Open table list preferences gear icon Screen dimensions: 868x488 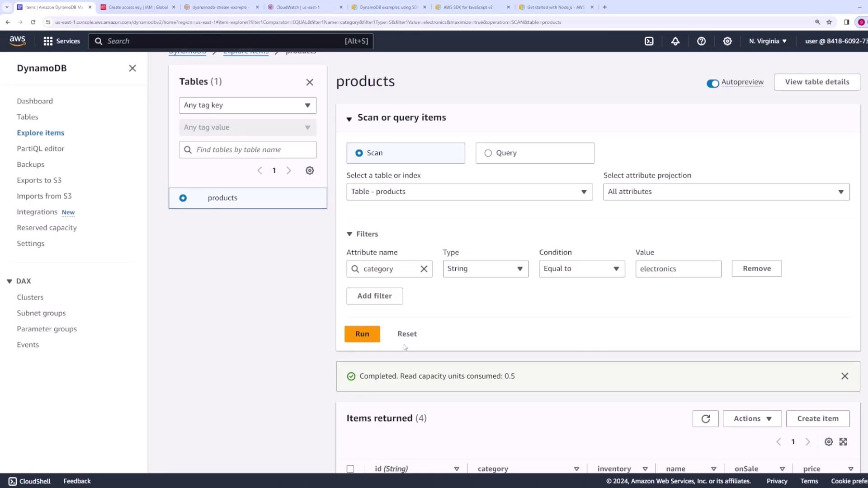pyautogui.click(x=310, y=171)
